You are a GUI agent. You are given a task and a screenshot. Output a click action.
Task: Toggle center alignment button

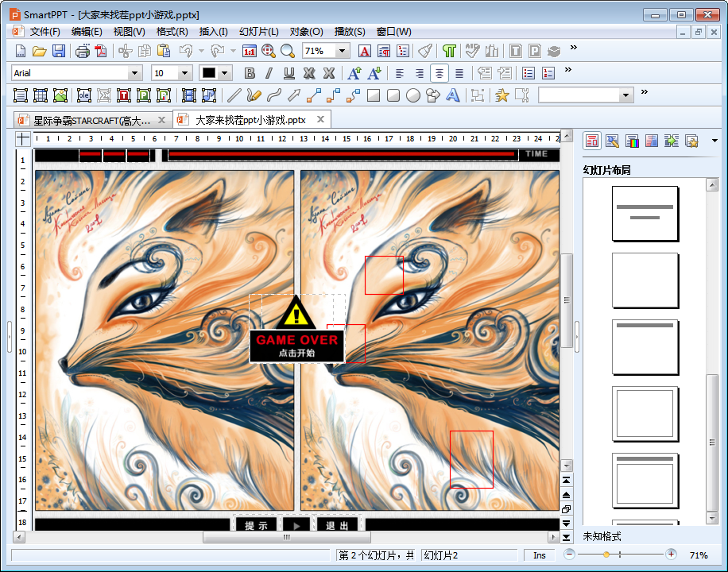click(x=440, y=73)
